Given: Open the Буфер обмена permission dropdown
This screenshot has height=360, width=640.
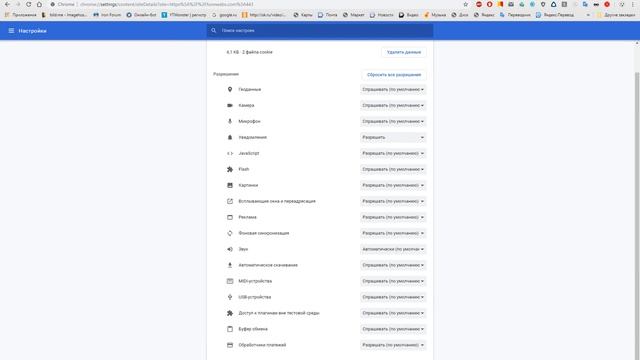Looking at the screenshot, I should pyautogui.click(x=393, y=329).
